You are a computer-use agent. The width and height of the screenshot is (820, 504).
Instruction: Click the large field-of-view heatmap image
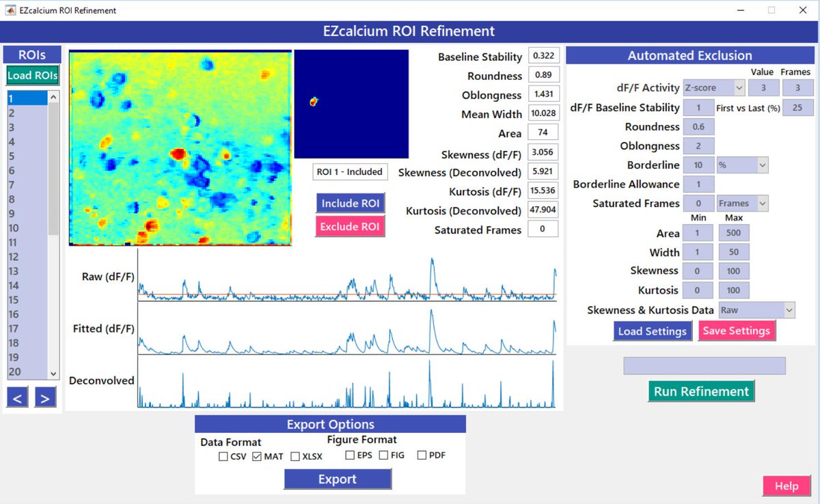[x=180, y=148]
